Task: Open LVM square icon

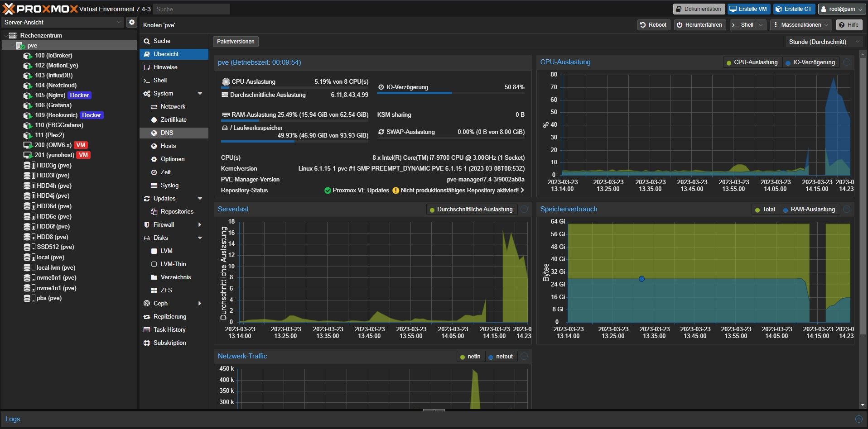Action: pyautogui.click(x=154, y=251)
